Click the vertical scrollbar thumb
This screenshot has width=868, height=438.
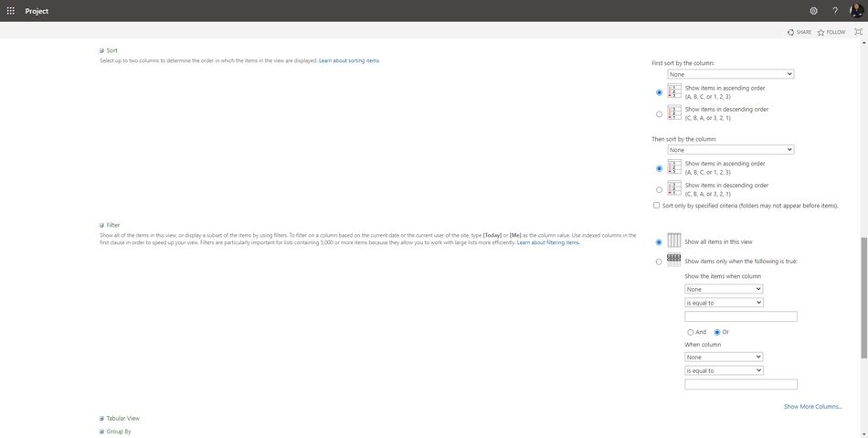click(863, 298)
